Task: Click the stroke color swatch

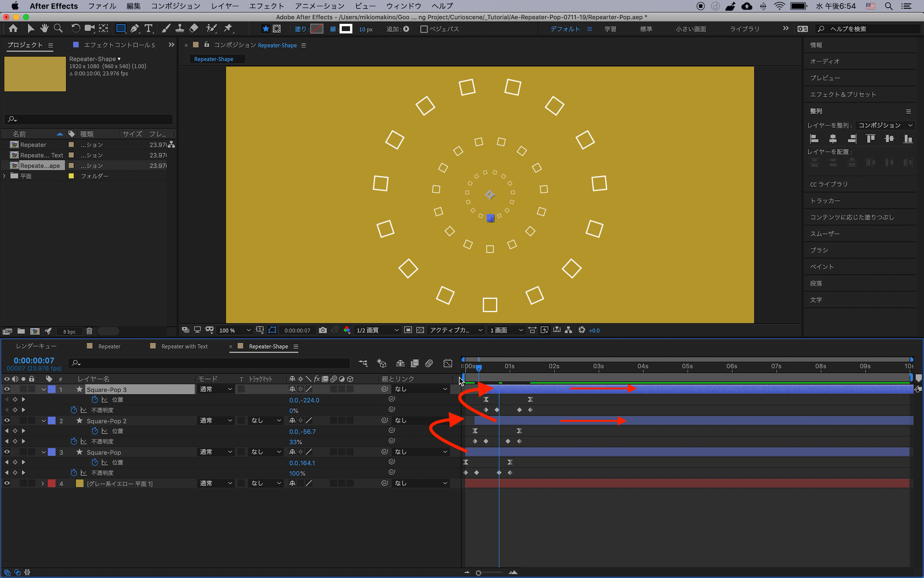Action: 346,29
